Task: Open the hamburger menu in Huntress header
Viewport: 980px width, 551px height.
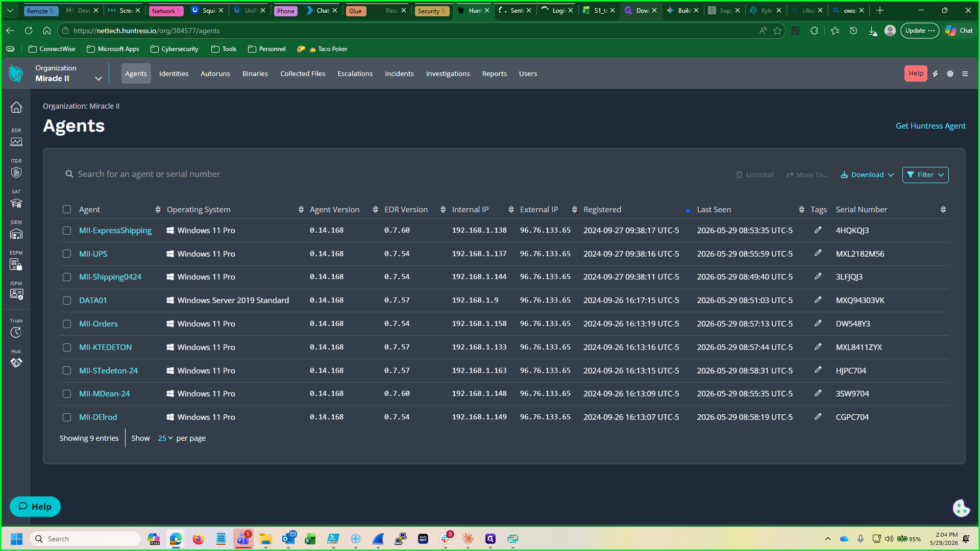Action: coord(965,73)
